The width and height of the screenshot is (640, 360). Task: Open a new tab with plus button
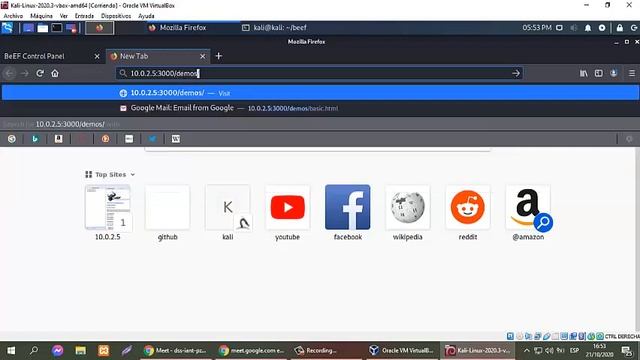[219, 56]
